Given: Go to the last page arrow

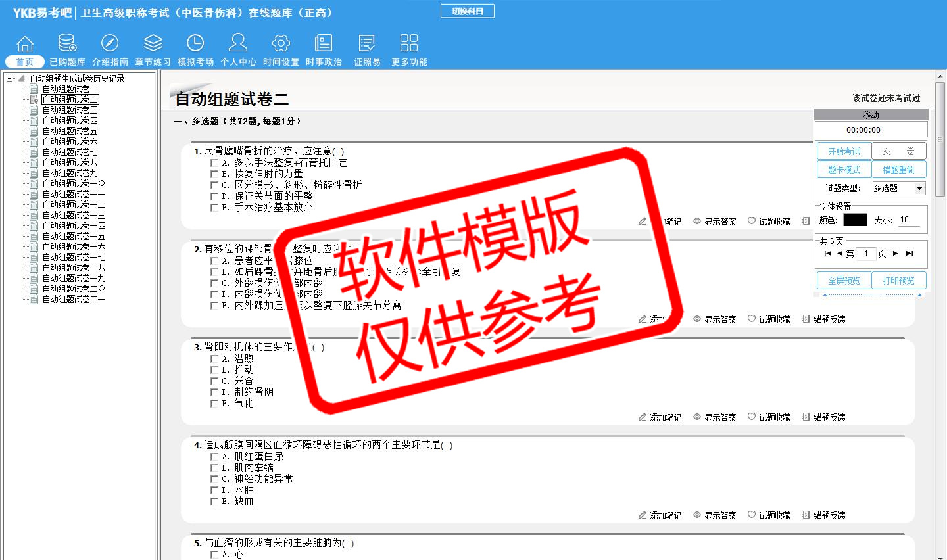Looking at the screenshot, I should (910, 254).
